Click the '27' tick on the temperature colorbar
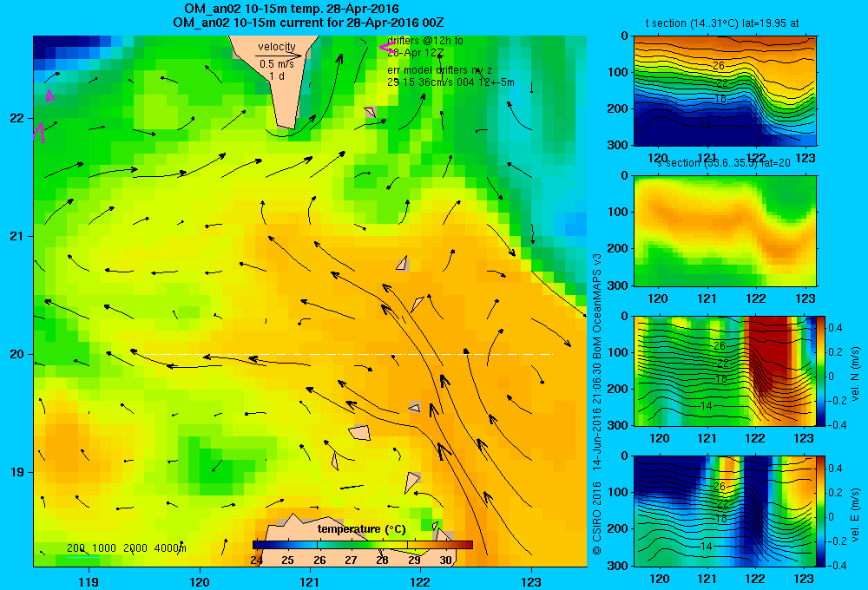The height and width of the screenshot is (590, 868). tap(351, 560)
